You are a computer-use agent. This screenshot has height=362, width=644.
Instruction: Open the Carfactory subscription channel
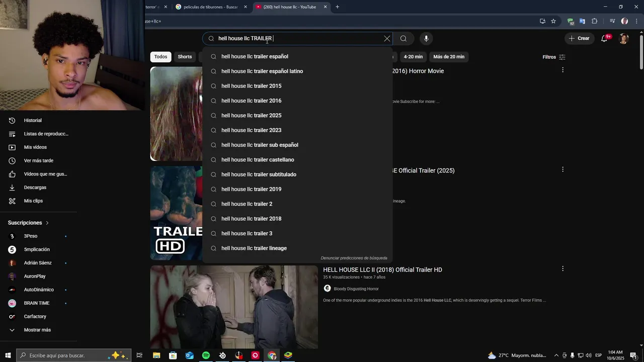coord(39,317)
